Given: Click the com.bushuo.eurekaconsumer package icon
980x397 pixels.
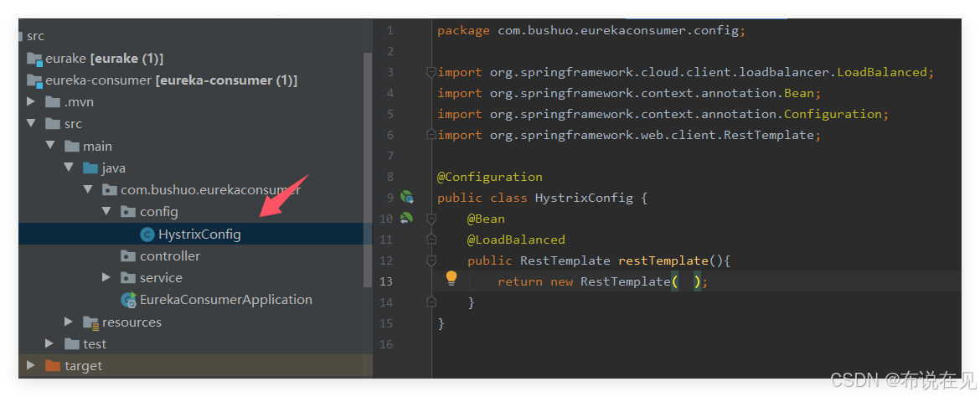Looking at the screenshot, I should tap(110, 189).
